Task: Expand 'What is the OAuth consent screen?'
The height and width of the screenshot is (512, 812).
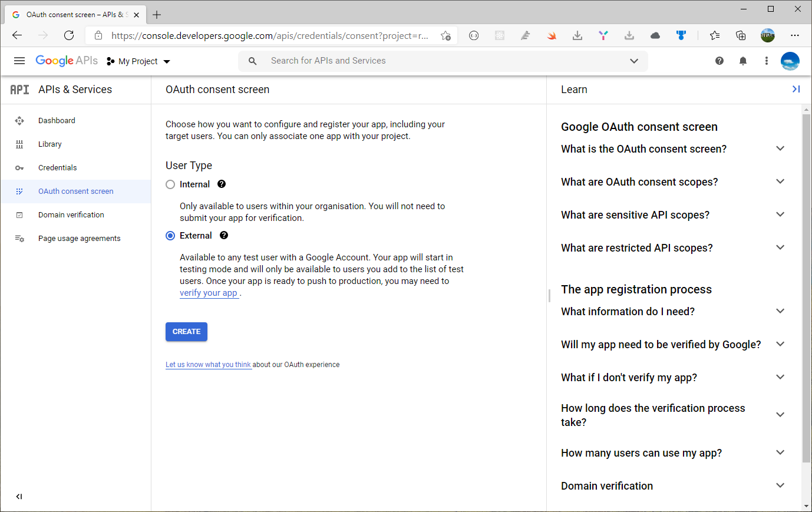Action: click(x=780, y=148)
